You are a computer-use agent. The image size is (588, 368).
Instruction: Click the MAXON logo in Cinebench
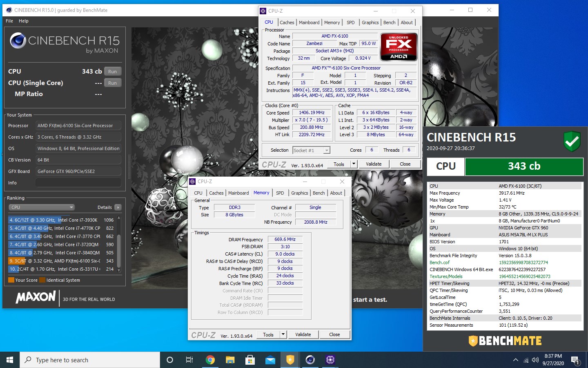coord(36,297)
